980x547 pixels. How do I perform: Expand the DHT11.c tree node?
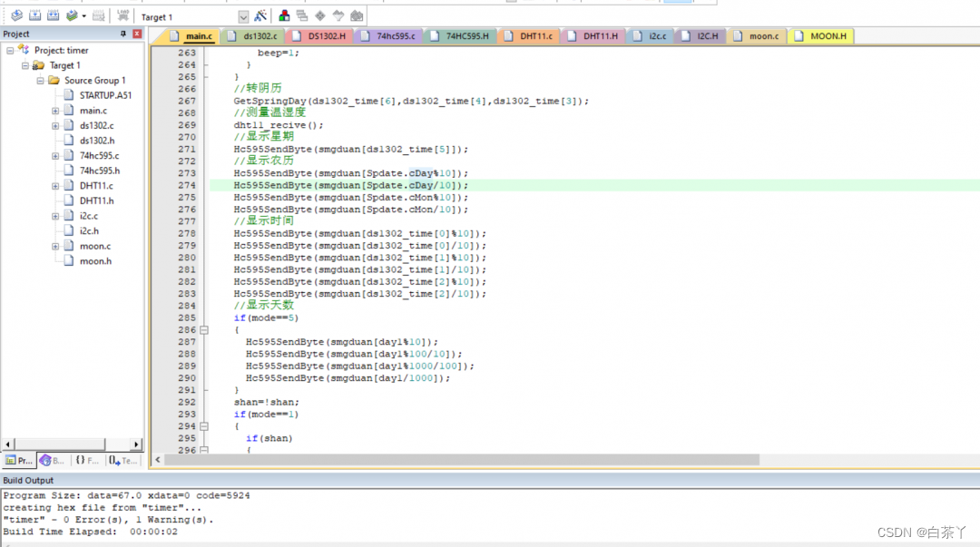pos(55,186)
